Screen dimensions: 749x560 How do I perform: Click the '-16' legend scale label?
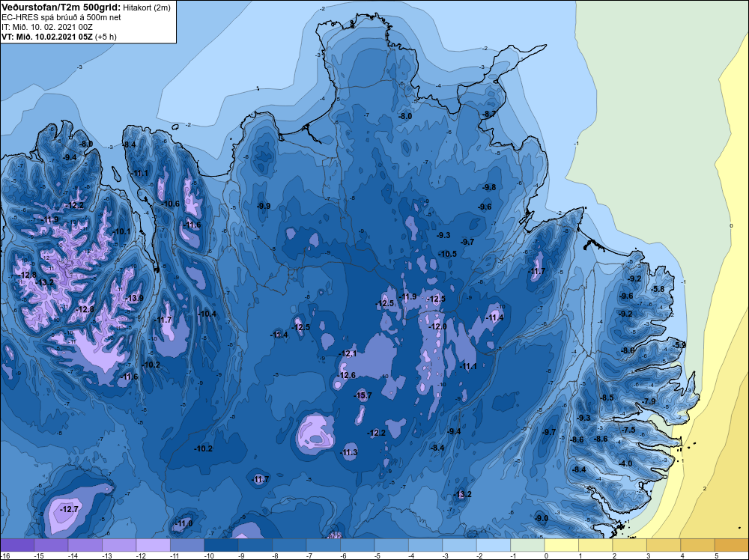pyautogui.click(x=4, y=556)
